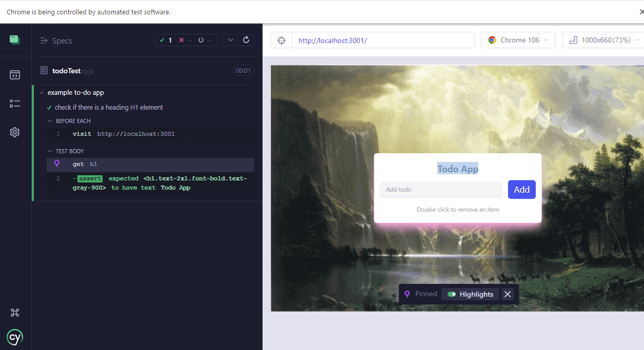Screen dimensions: 644x350
Task: Collapse the BEFORE EACH section
Action: tap(50, 121)
